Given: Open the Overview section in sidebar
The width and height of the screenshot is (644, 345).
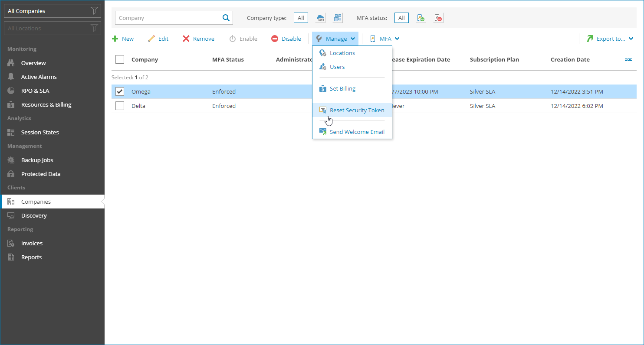Looking at the screenshot, I should coord(52,63).
